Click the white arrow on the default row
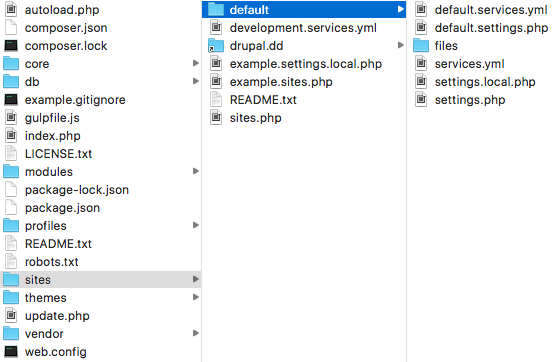Screen dimensions: 559x362 (401, 9)
